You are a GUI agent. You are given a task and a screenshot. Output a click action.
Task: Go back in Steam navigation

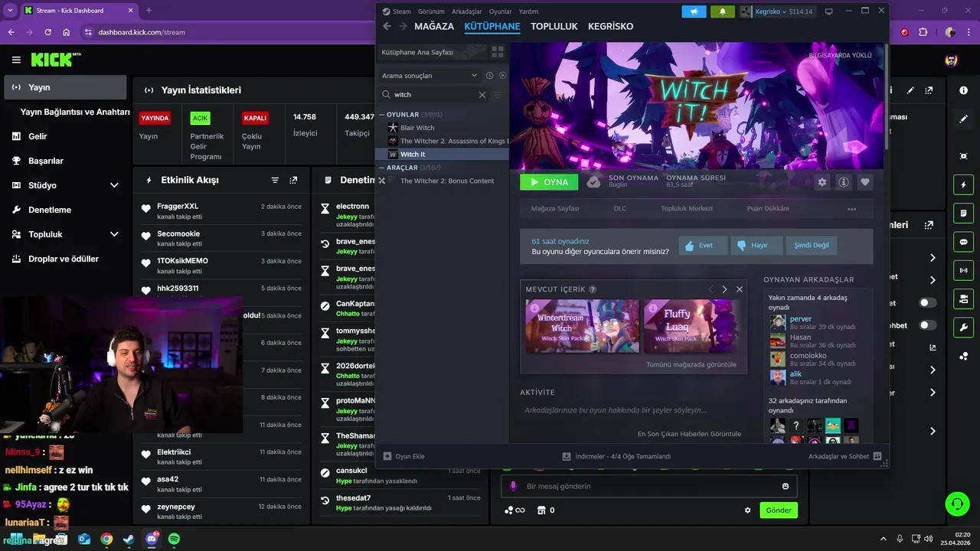pos(387,26)
